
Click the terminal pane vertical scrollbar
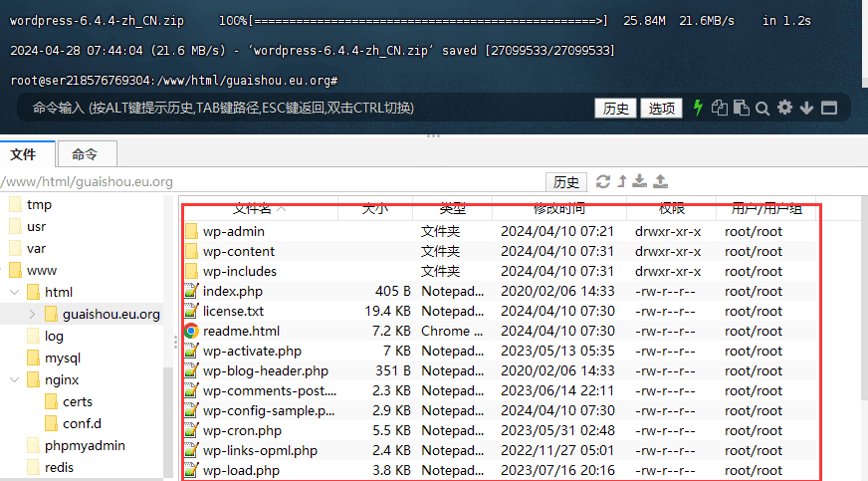[865, 44]
